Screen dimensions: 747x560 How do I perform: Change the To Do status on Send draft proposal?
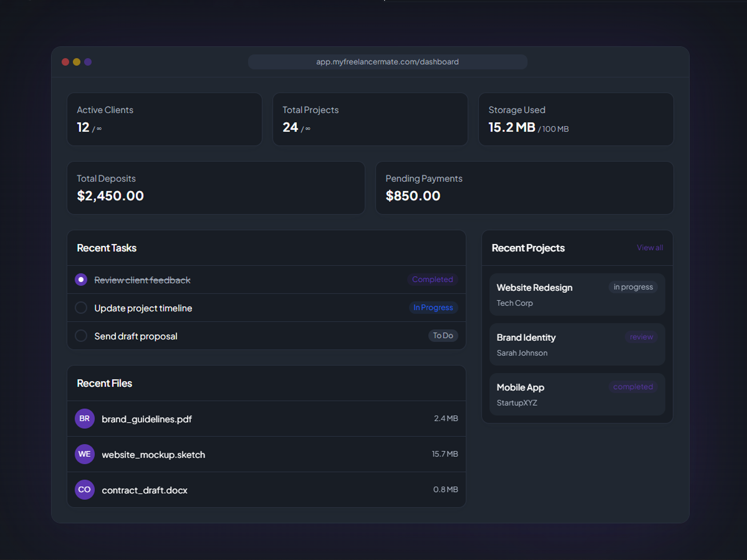(x=443, y=336)
